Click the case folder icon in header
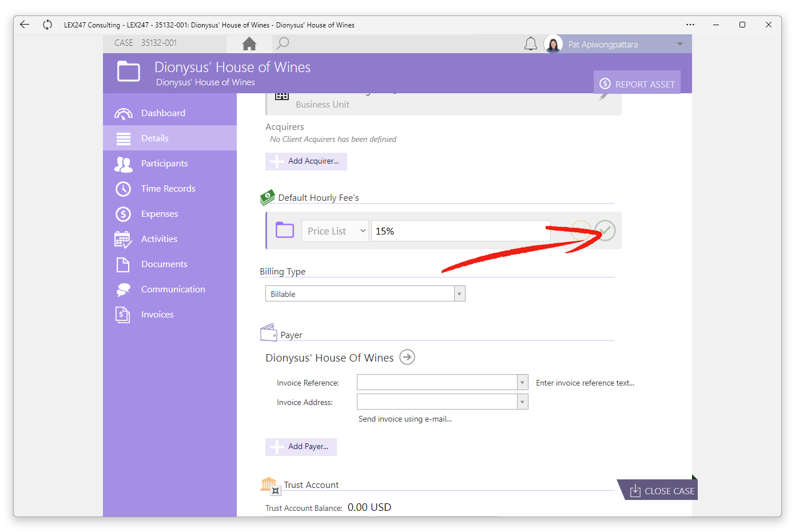Image resolution: width=795 pixels, height=532 pixels. (129, 72)
